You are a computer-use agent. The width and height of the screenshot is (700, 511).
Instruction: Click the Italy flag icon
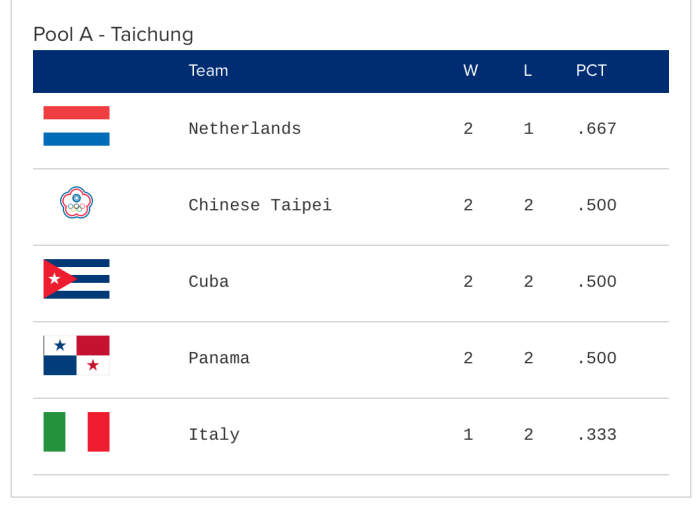coord(76,432)
